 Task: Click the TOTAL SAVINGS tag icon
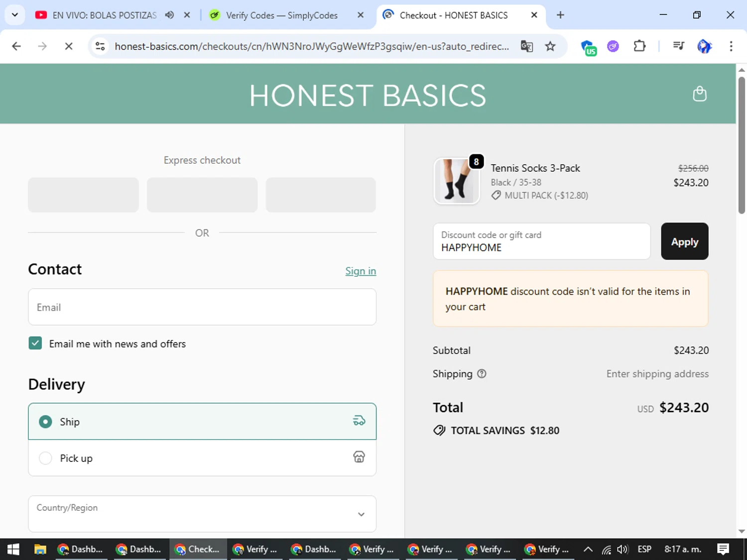pyautogui.click(x=439, y=430)
